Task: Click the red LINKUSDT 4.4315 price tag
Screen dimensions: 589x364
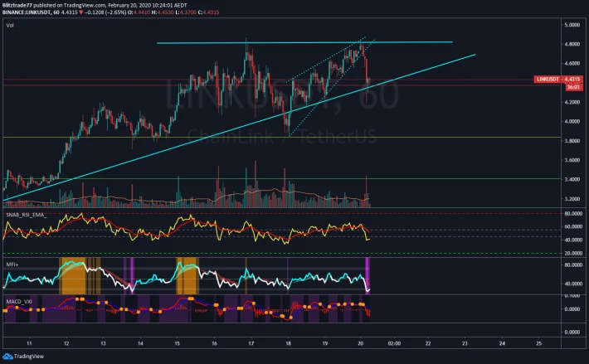Action: [x=558, y=79]
